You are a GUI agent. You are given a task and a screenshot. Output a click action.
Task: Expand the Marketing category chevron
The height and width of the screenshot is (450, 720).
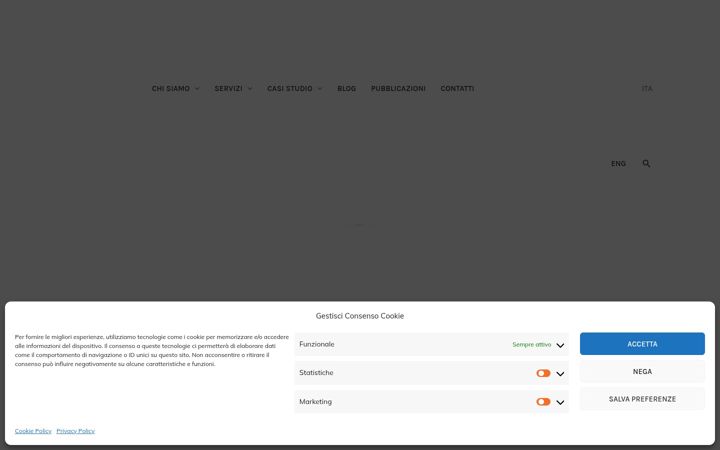[x=560, y=402]
